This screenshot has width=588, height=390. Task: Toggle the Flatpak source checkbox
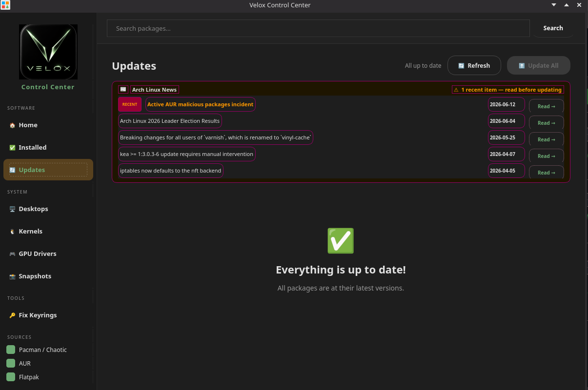click(11, 377)
